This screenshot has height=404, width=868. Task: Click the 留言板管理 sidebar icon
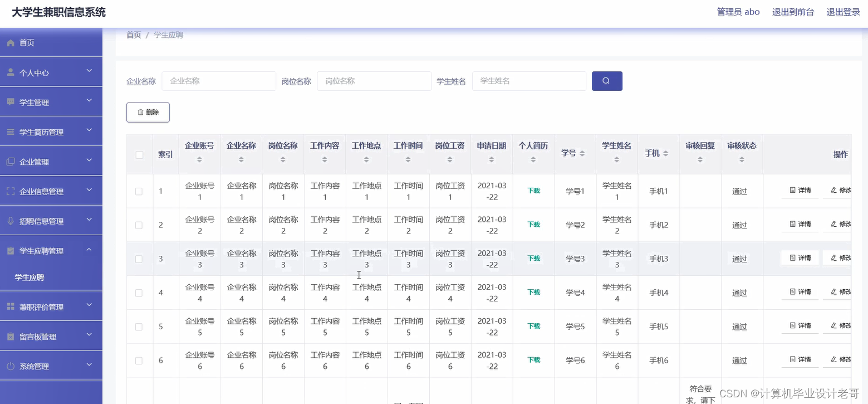tap(11, 337)
